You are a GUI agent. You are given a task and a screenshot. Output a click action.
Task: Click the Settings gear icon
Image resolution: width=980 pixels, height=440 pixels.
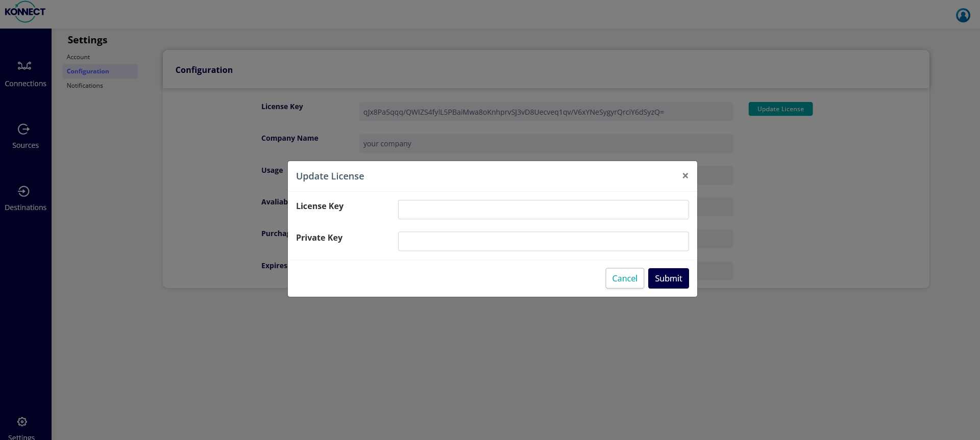point(22,422)
